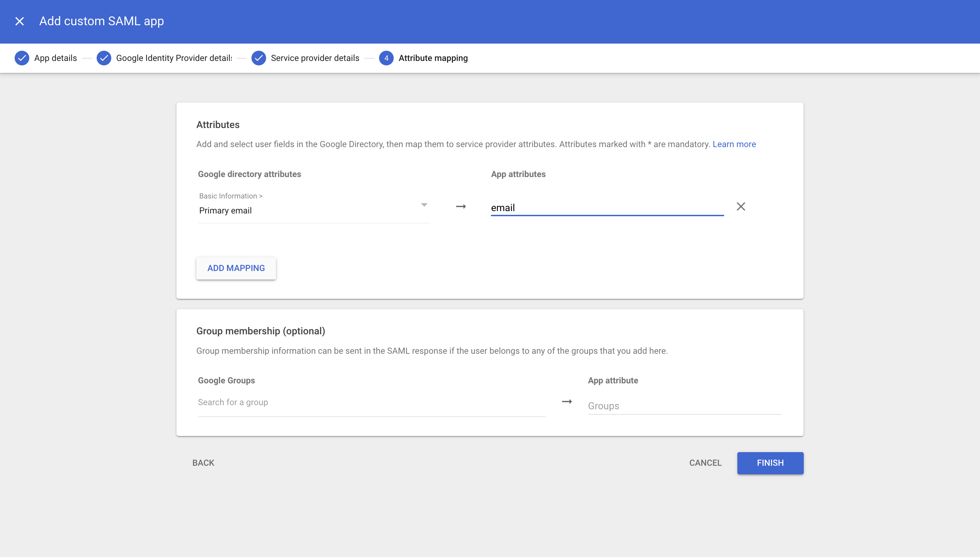Screen dimensions: 980x557
Task: Remove the email attribute mapping
Action: click(x=741, y=207)
